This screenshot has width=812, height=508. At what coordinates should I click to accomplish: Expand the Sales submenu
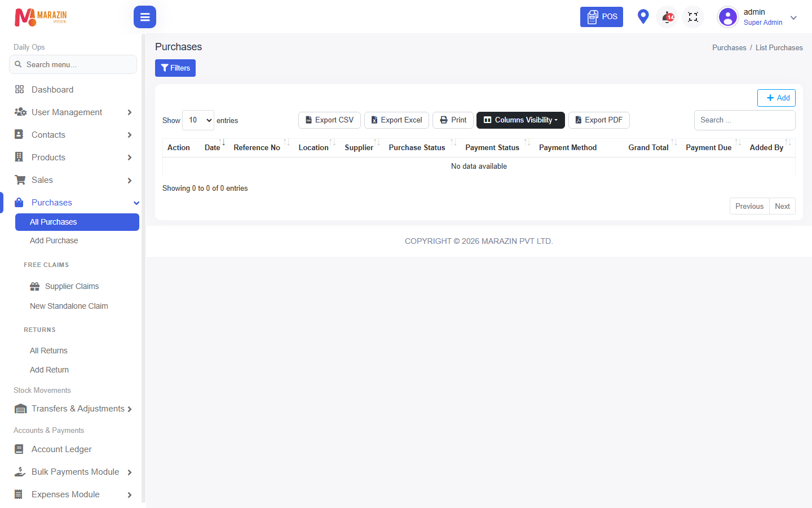tap(73, 180)
